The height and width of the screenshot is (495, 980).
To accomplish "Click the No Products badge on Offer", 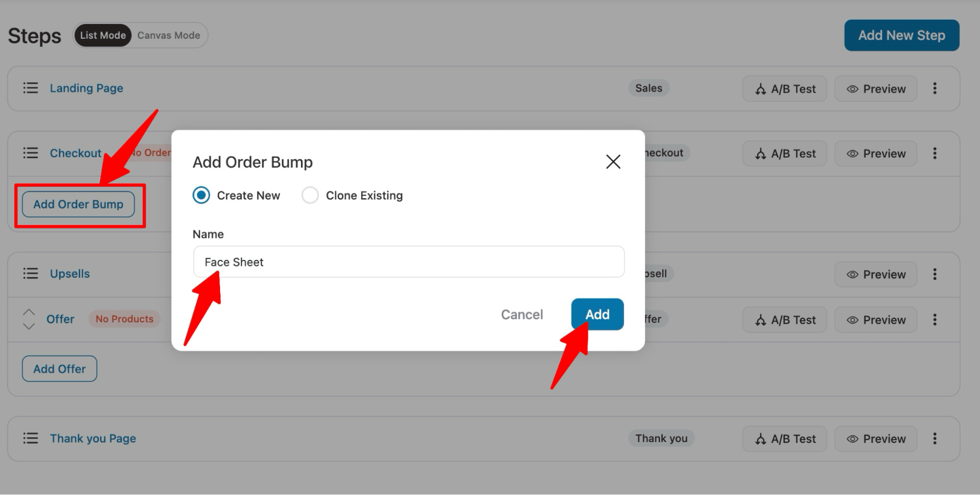I will point(125,319).
